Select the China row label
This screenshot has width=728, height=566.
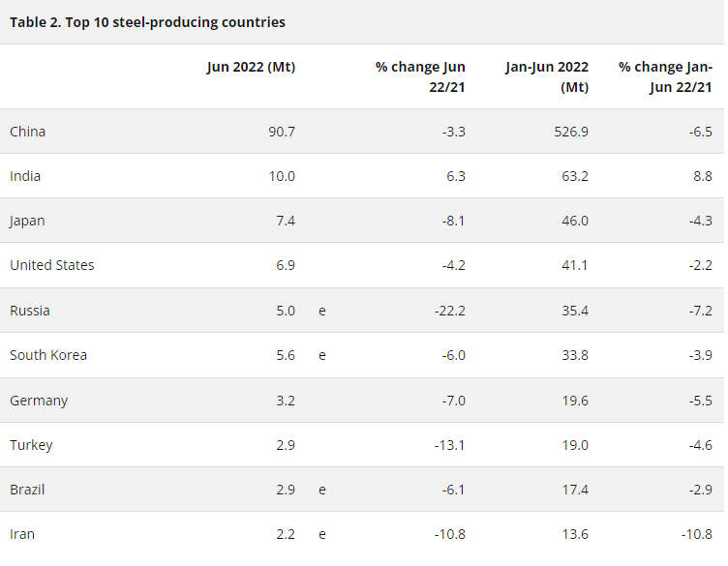click(x=28, y=132)
